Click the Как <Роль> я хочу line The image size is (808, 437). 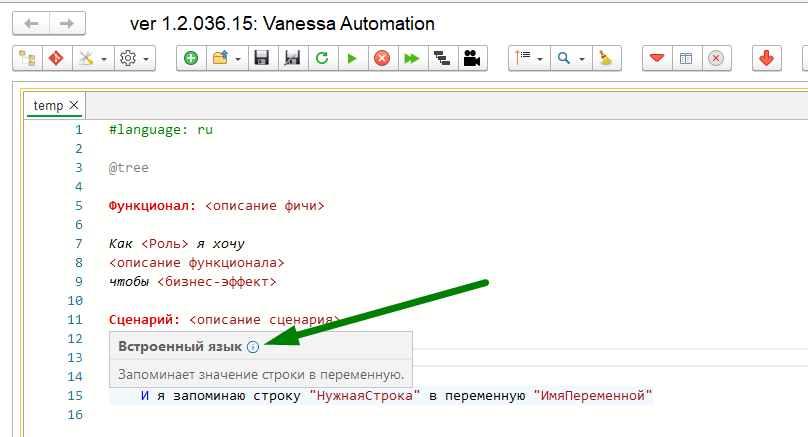(x=177, y=244)
